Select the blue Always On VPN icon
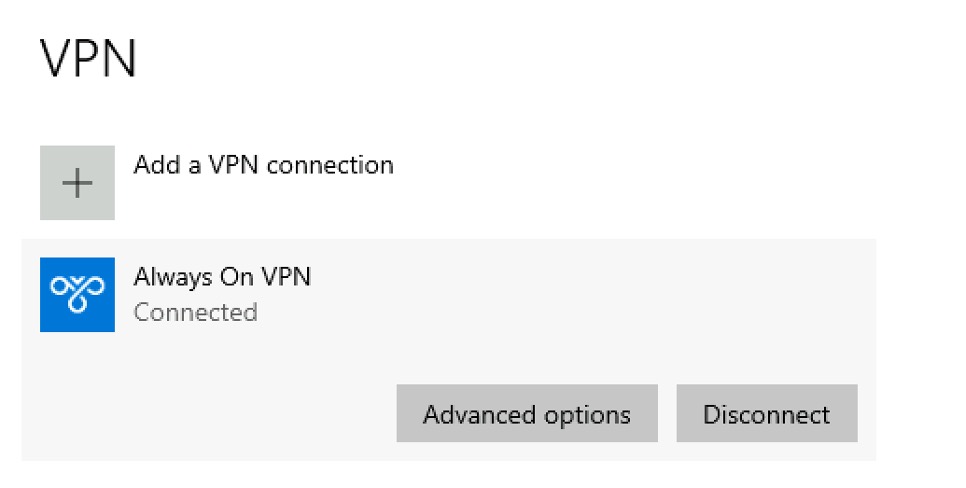 coord(77,295)
